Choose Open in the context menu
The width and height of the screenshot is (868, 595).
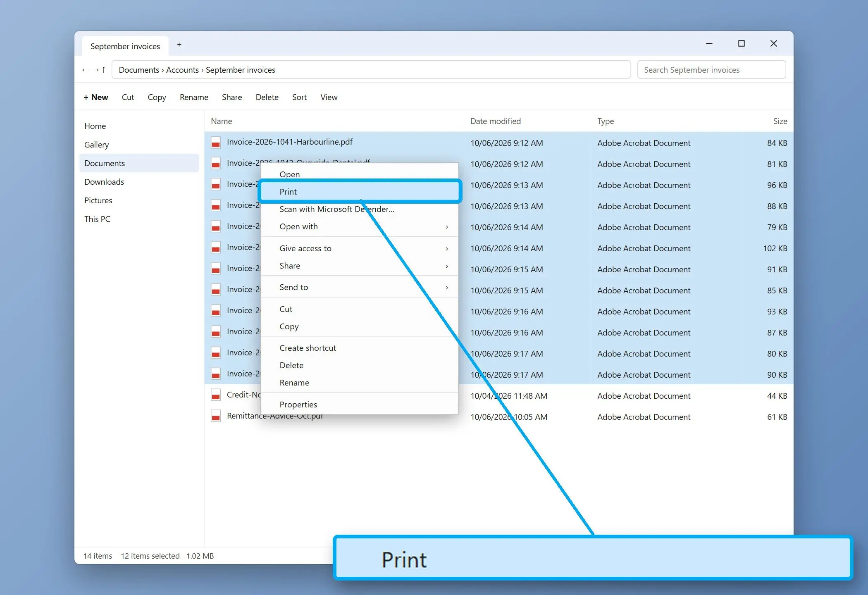point(360,174)
